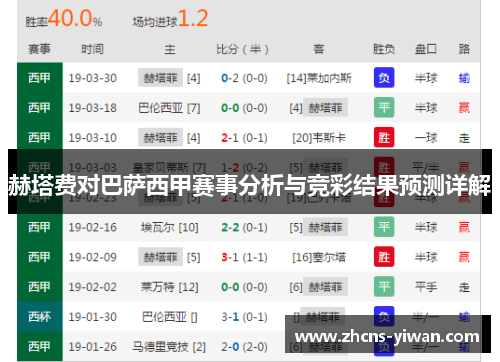Click the red 胜 badge in the 19-02-09 row
Image resolution: width=500 pixels, height=362 pixels.
[x=384, y=257]
